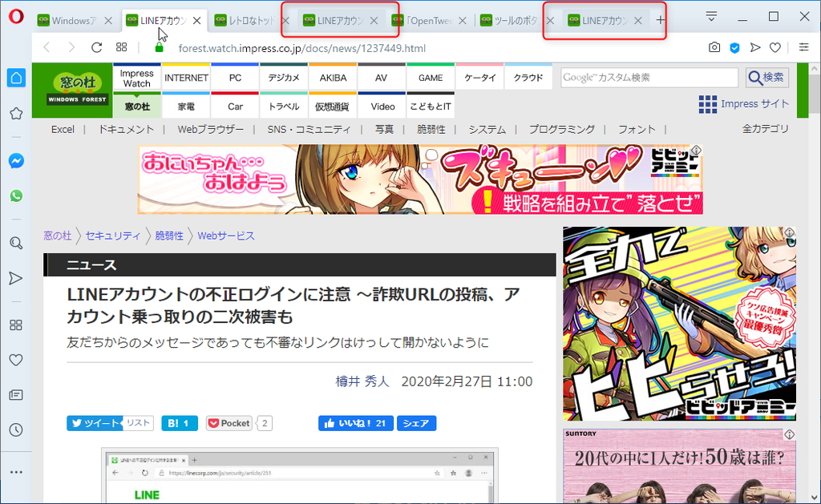This screenshot has height=504, width=821.
Task: Reload the page with the refresh icon
Action: 96,47
